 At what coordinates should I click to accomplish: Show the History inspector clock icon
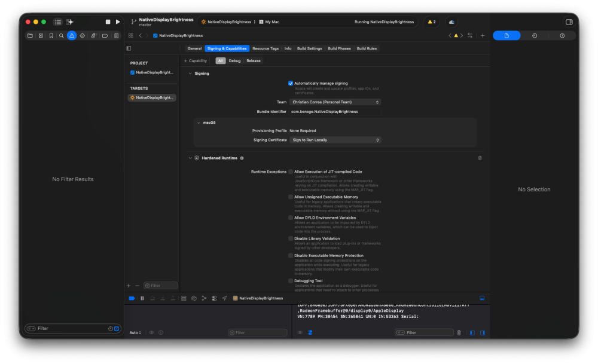pyautogui.click(x=534, y=35)
